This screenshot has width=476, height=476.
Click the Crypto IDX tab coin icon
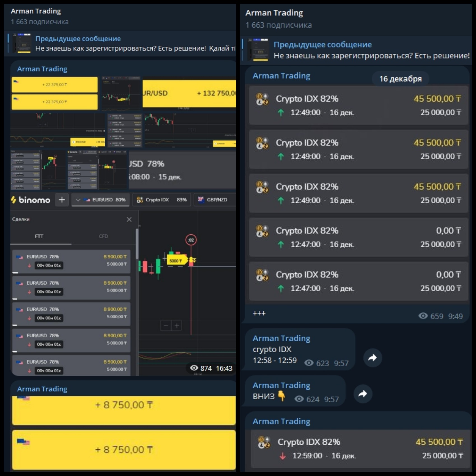139,200
